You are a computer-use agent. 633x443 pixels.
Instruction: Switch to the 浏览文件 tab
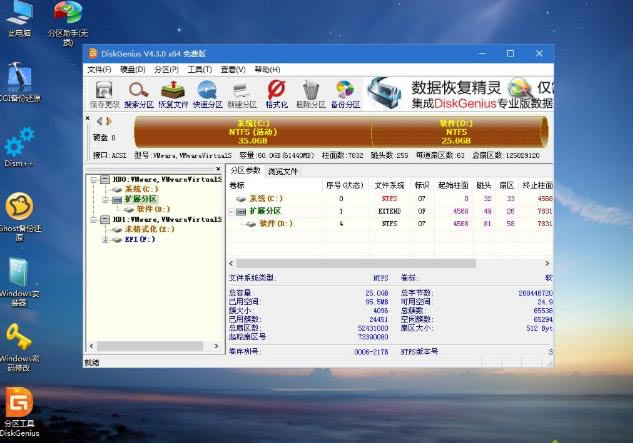pyautogui.click(x=283, y=172)
